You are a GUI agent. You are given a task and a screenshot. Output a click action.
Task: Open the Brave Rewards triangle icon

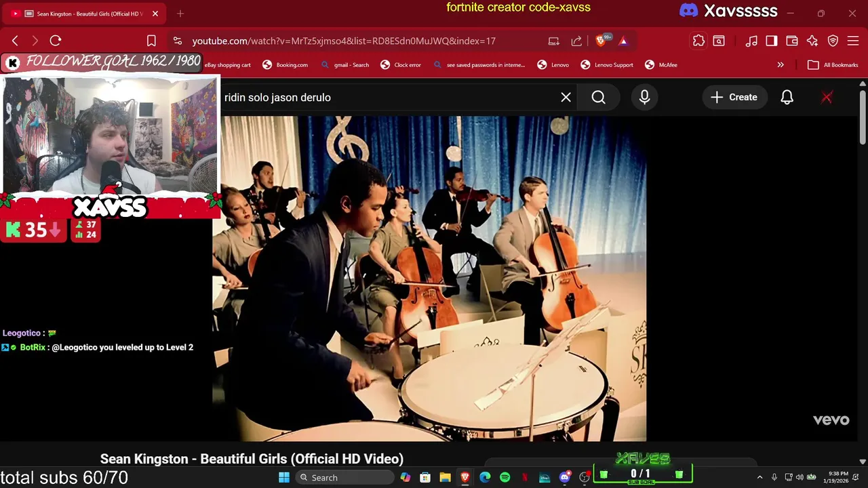coord(623,41)
